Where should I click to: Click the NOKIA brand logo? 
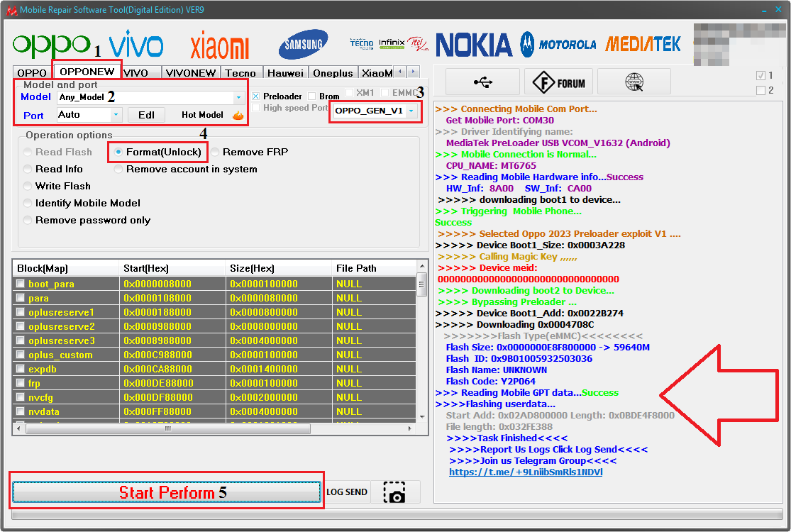[x=474, y=45]
